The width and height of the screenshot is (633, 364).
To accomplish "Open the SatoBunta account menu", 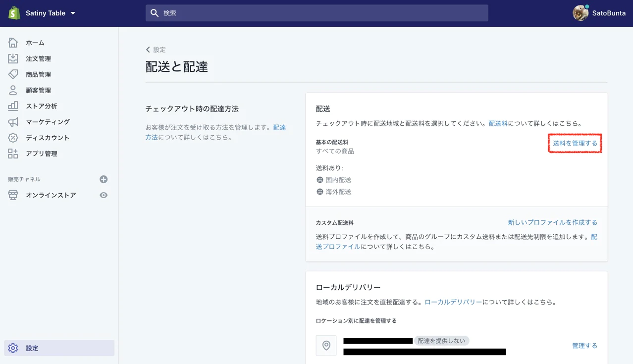I will (599, 13).
